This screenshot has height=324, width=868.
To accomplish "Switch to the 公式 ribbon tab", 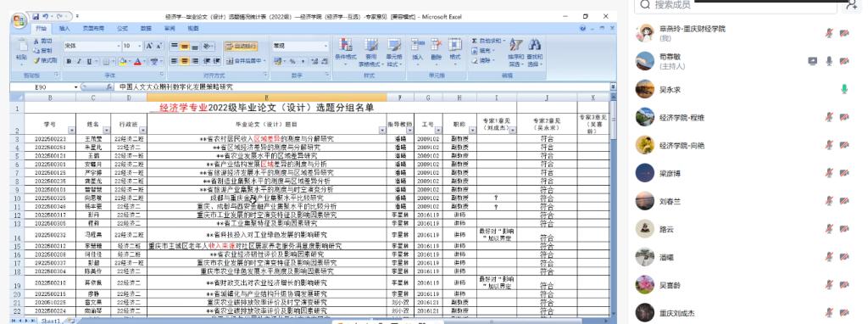I will point(122,28).
